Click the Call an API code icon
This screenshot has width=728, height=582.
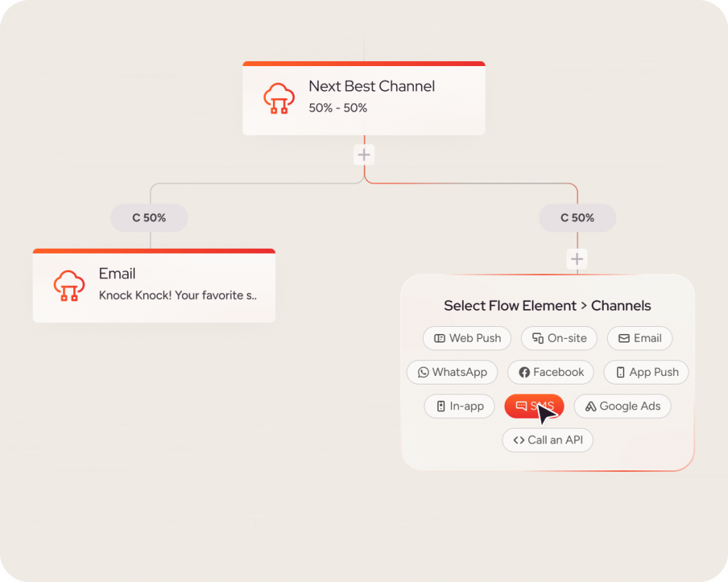[517, 440]
